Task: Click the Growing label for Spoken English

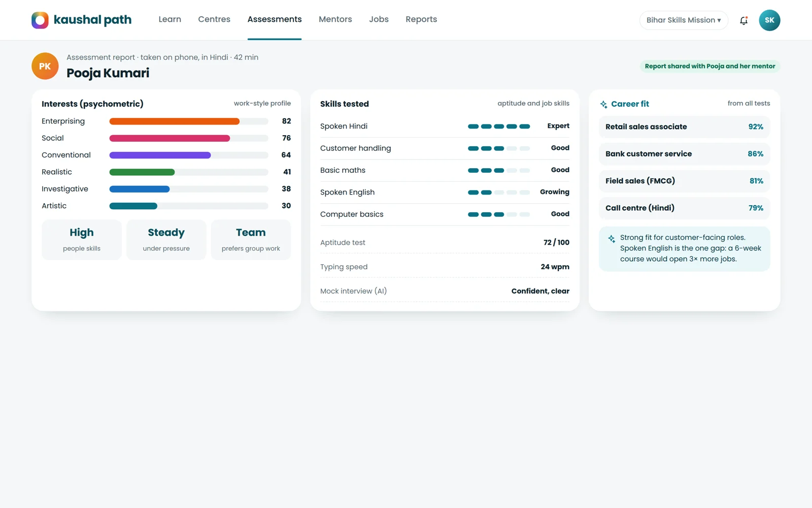Action: pyautogui.click(x=555, y=192)
